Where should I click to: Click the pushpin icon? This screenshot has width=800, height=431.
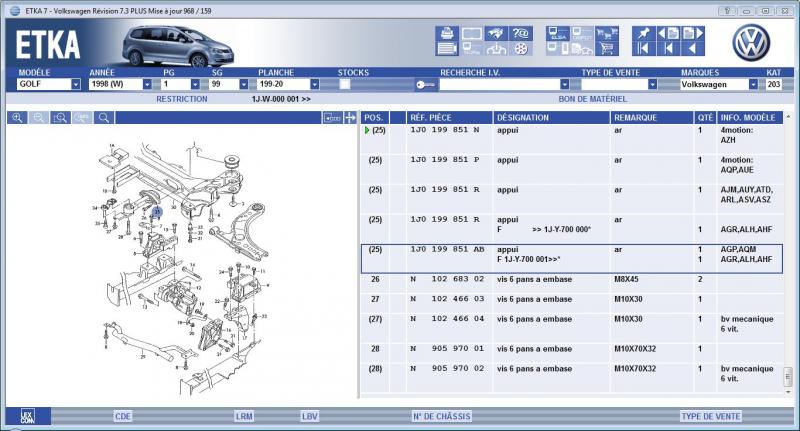click(x=643, y=34)
